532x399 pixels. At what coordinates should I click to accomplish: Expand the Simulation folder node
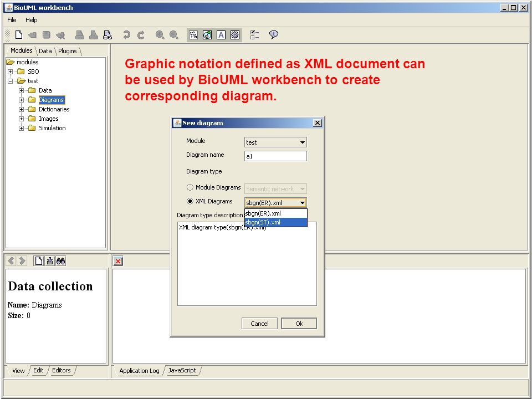point(22,128)
